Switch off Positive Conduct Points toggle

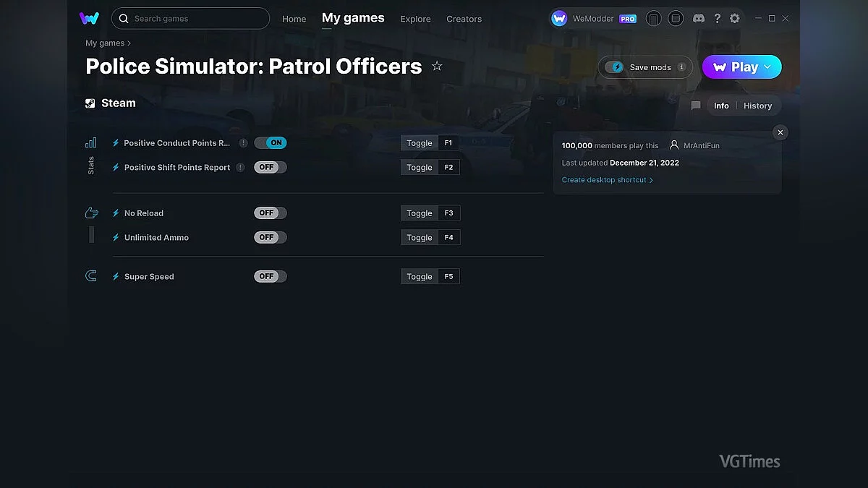pos(271,142)
